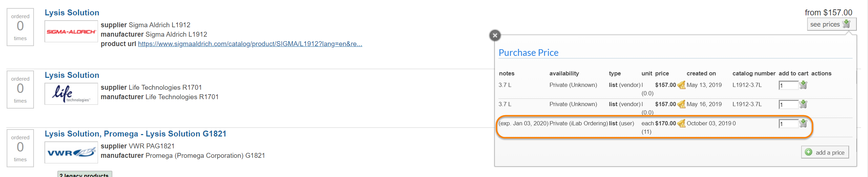Open the first Lysis Solution product title
Screen dimensions: 868x177
tap(72, 13)
